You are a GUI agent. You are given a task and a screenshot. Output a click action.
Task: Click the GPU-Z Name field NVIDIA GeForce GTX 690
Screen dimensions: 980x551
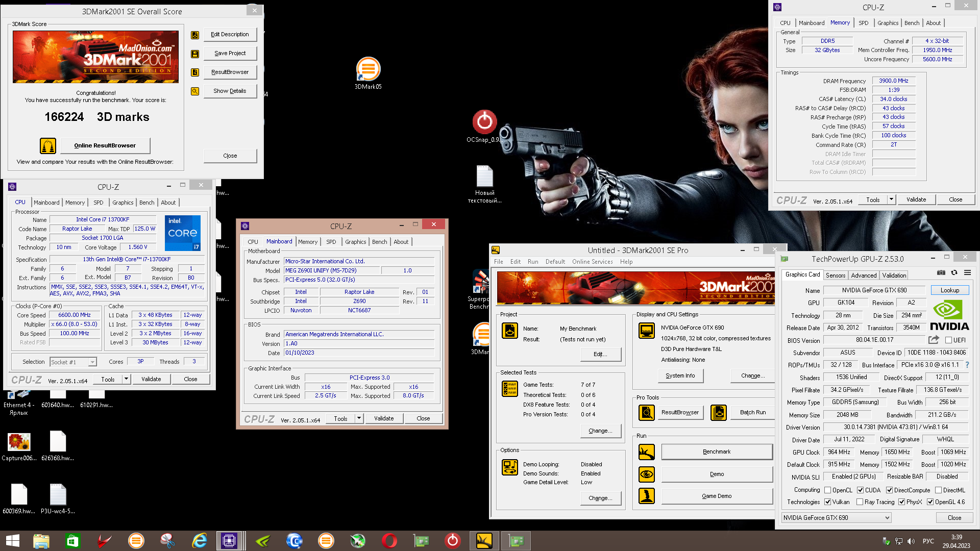874,290
